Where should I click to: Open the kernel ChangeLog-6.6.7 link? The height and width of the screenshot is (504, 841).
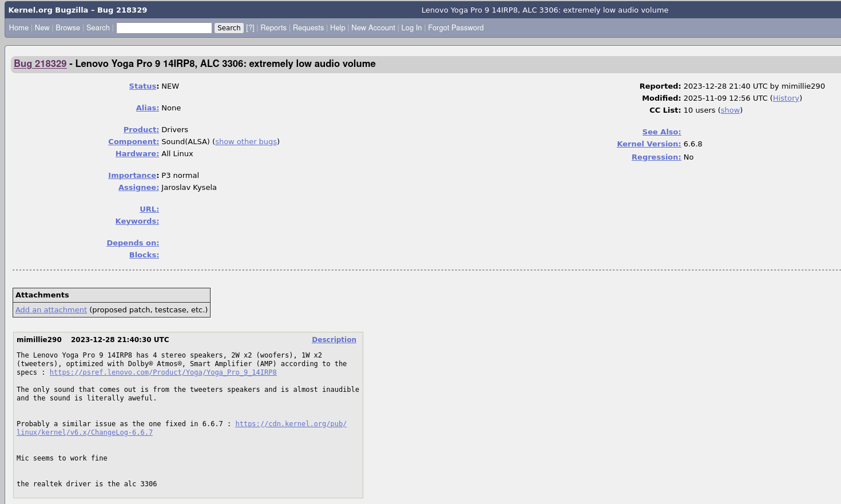85,432
